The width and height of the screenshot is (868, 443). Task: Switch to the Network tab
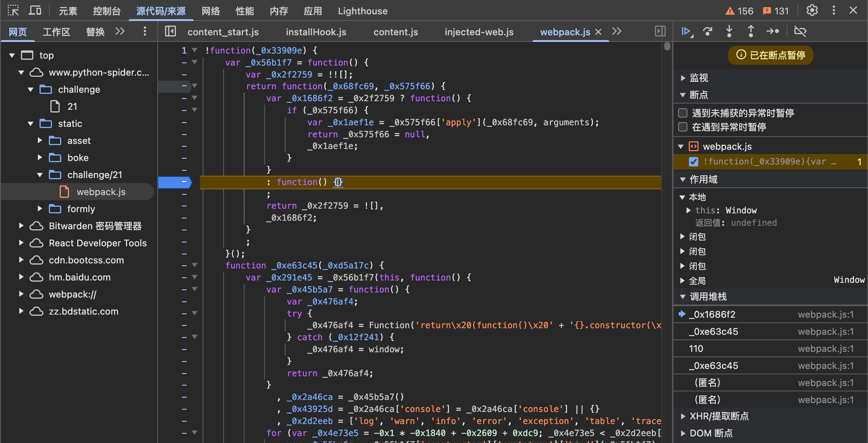[x=210, y=11]
